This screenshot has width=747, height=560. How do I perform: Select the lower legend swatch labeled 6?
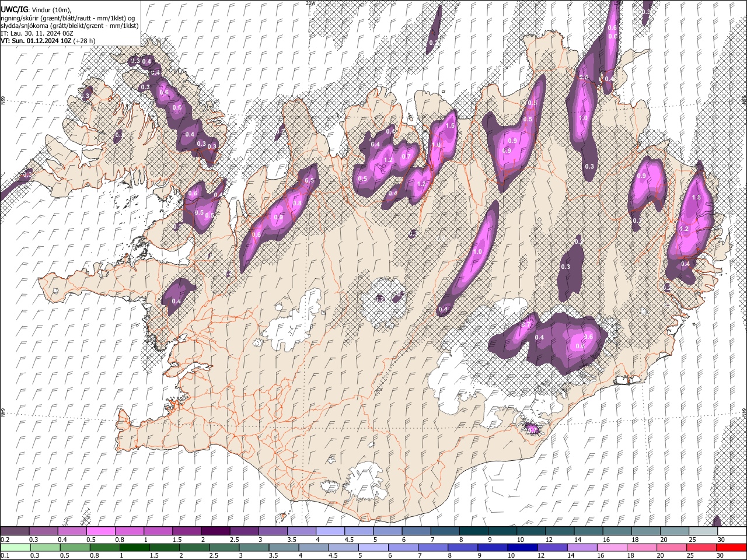pos(403,547)
